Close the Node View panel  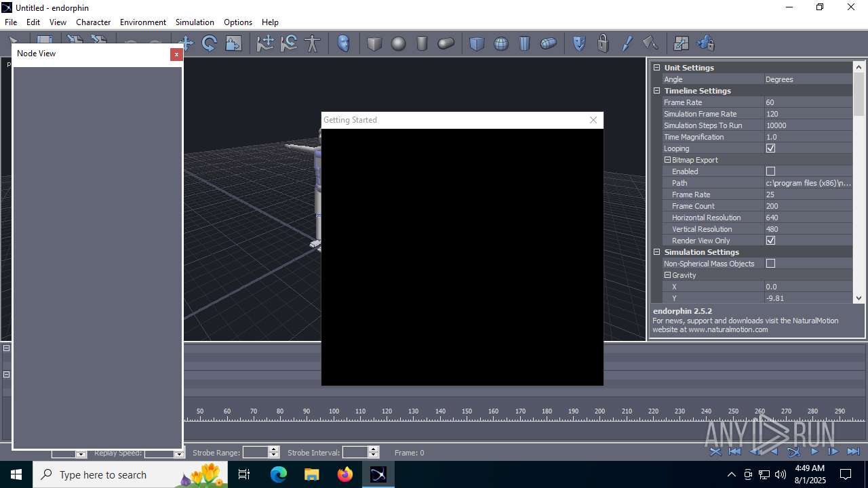tap(176, 54)
